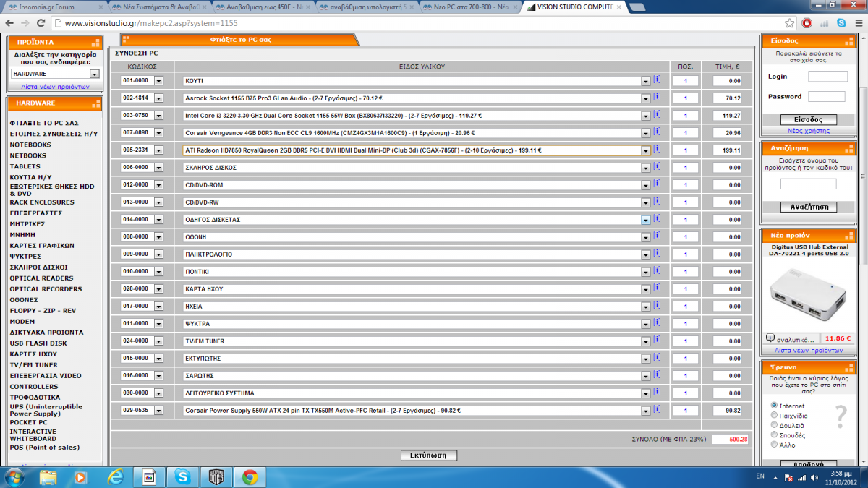Open info [i] for Intel Core i3 row
Image resolution: width=868 pixels, height=488 pixels.
tap(657, 114)
